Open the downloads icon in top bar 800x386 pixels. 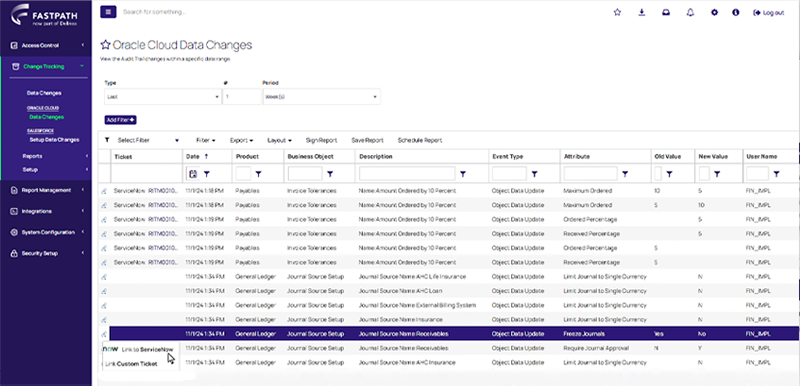tap(642, 12)
